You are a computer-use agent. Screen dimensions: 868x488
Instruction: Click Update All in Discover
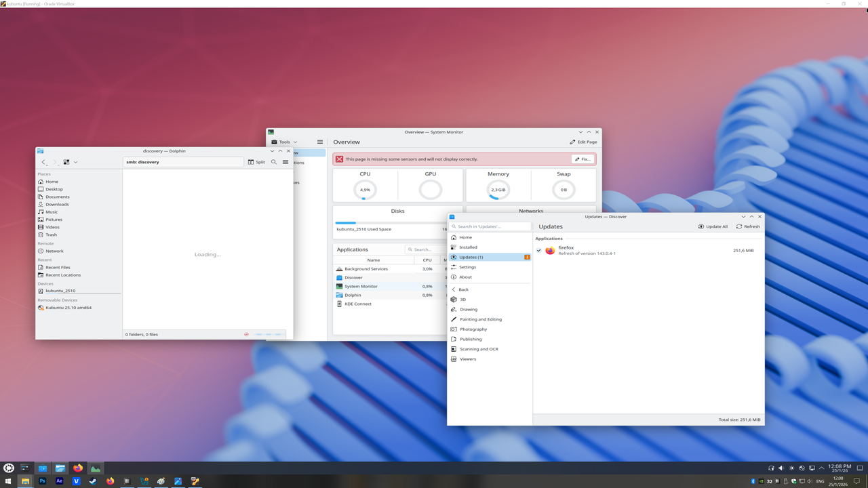713,226
